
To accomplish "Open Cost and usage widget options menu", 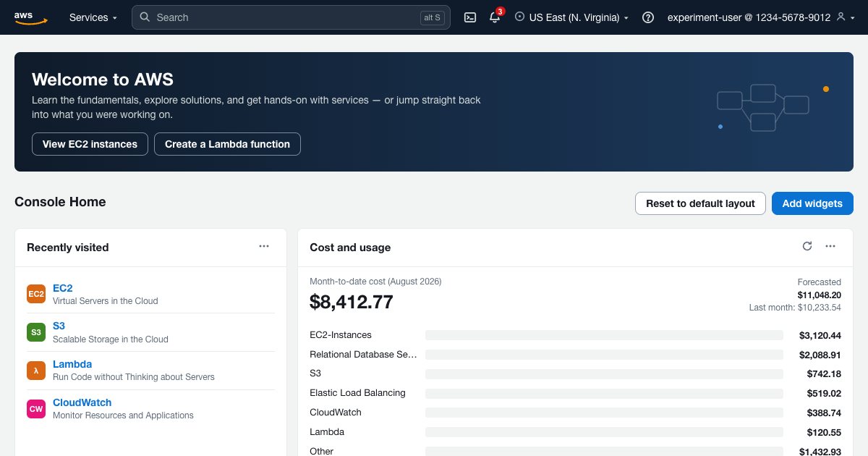I will tap(830, 246).
